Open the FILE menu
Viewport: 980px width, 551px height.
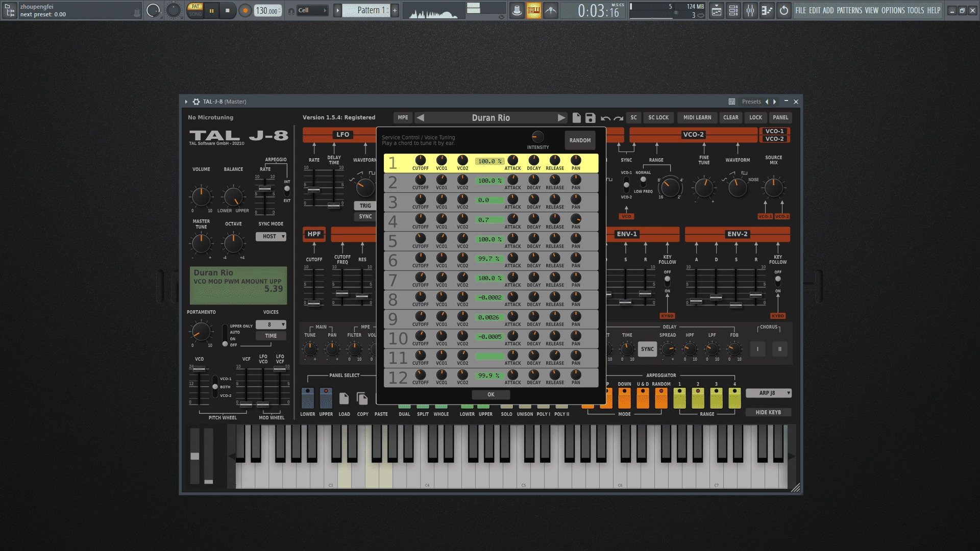801,10
